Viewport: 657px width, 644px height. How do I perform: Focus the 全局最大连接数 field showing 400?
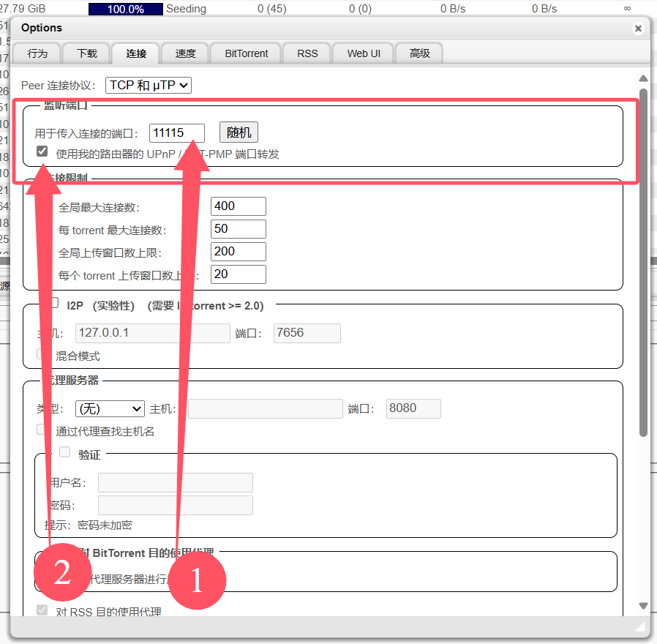[x=238, y=206]
